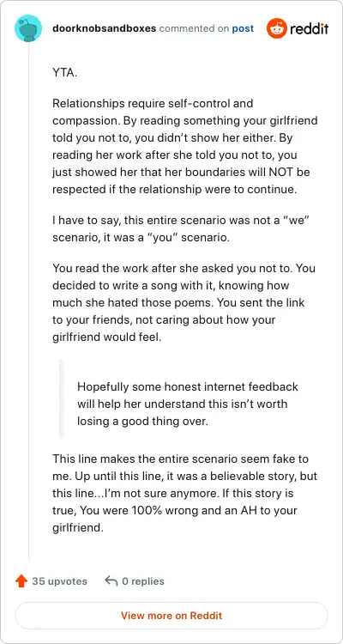Screen dimensions: 343x644
Task: Click the reply arrow icon
Action: 111,580
